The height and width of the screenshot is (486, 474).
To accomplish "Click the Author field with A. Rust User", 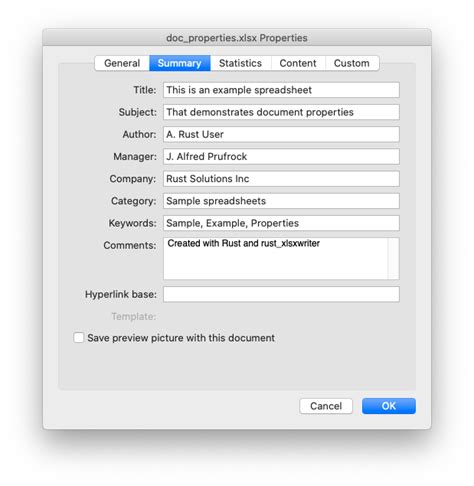I will (x=281, y=134).
